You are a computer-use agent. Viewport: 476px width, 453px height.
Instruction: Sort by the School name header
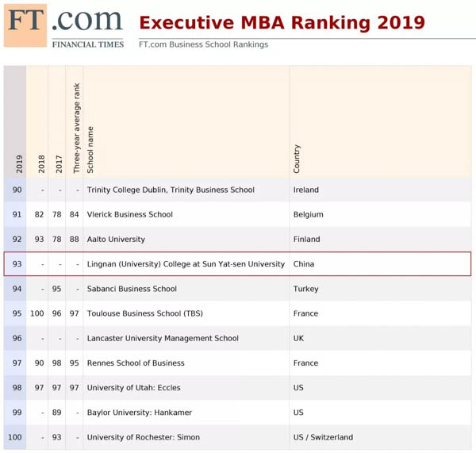coord(90,149)
